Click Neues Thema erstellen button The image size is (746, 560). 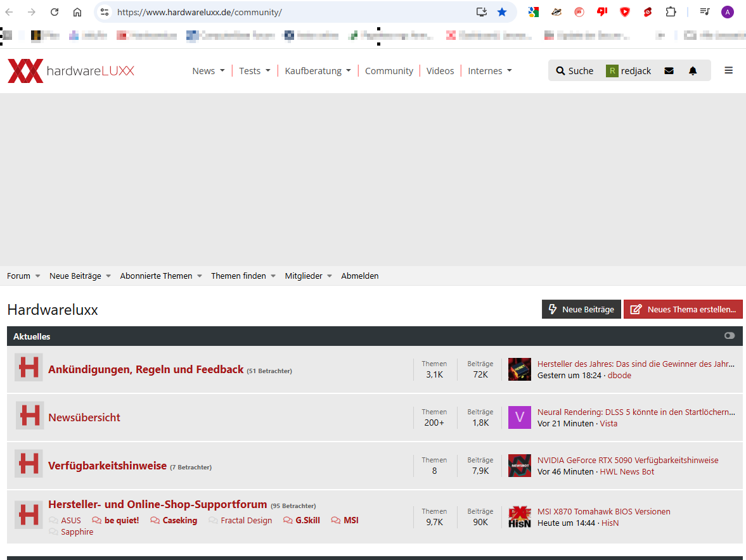click(683, 309)
